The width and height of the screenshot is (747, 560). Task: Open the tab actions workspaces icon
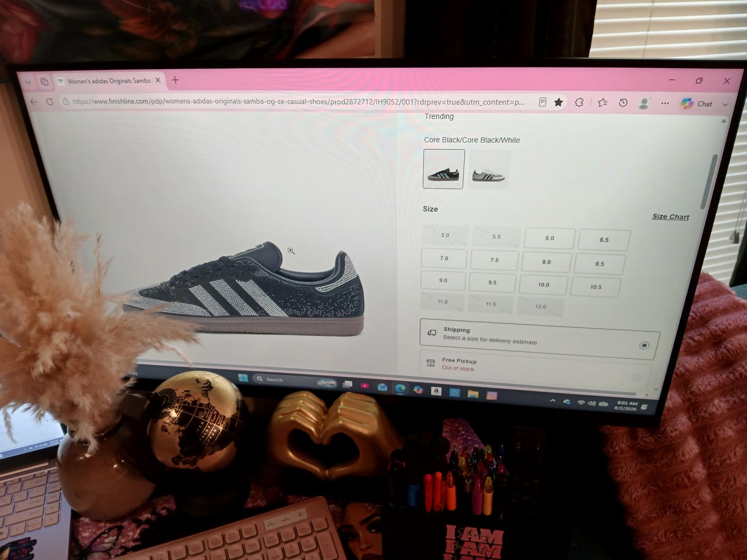click(44, 81)
